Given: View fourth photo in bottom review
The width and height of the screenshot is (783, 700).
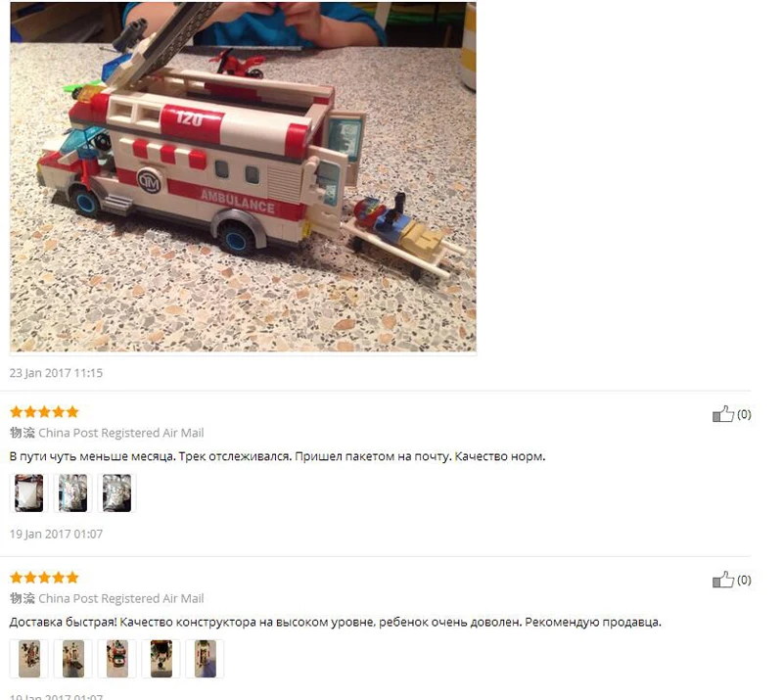Looking at the screenshot, I should 161,659.
